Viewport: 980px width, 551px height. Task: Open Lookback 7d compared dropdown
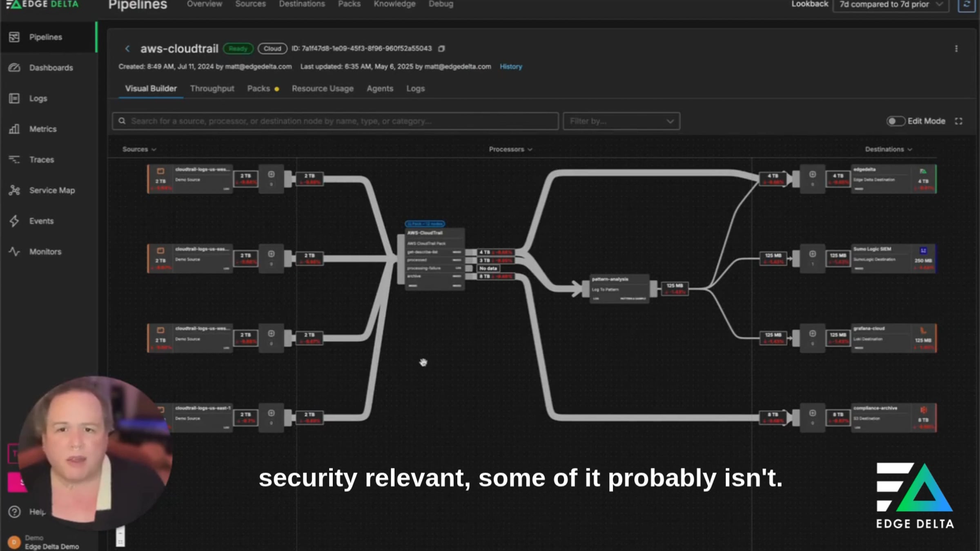[890, 5]
